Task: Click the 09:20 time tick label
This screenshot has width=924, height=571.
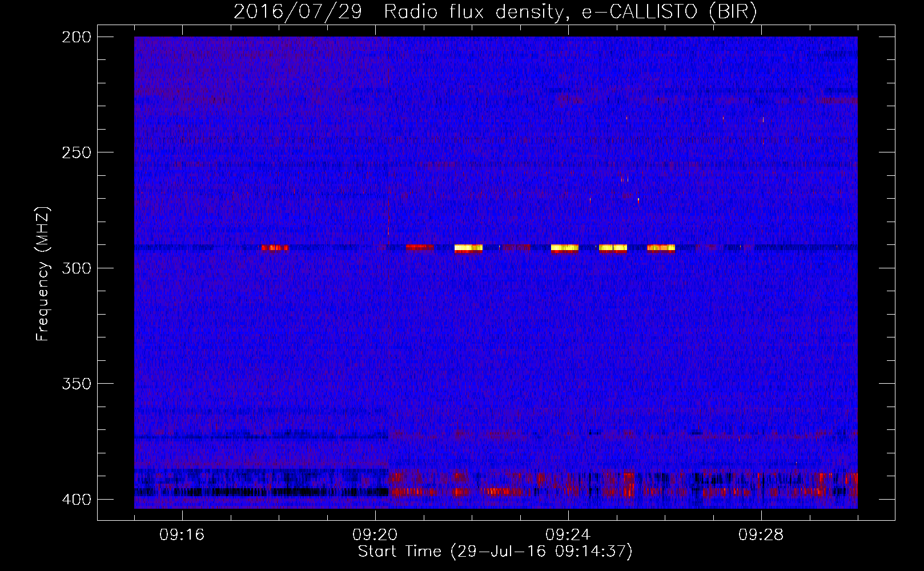Action: [375, 535]
